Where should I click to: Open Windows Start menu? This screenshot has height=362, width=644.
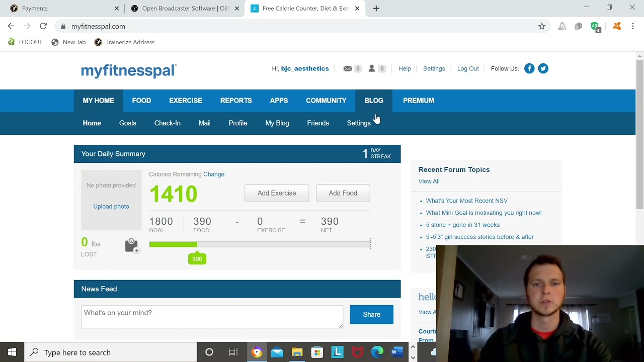click(x=12, y=352)
